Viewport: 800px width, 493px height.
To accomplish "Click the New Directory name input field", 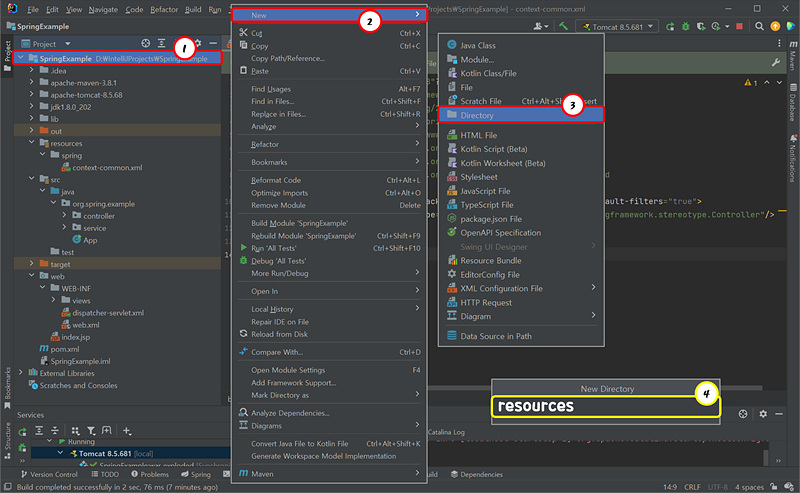I will click(606, 406).
